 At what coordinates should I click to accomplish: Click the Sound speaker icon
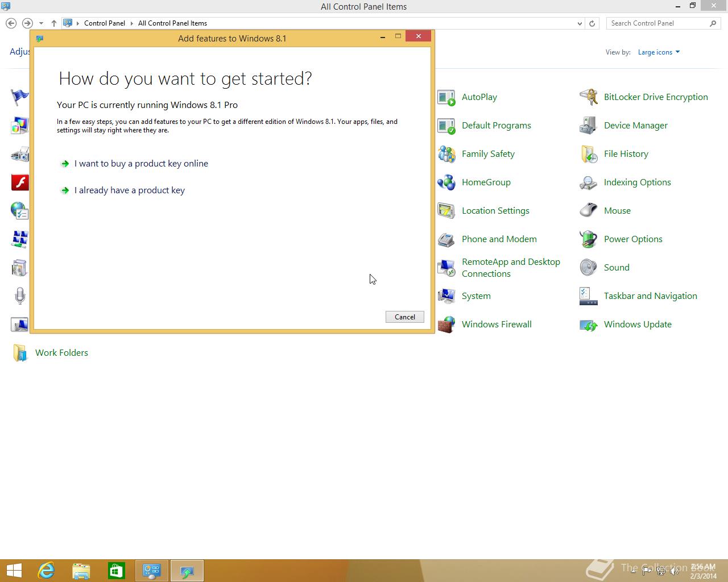(589, 268)
